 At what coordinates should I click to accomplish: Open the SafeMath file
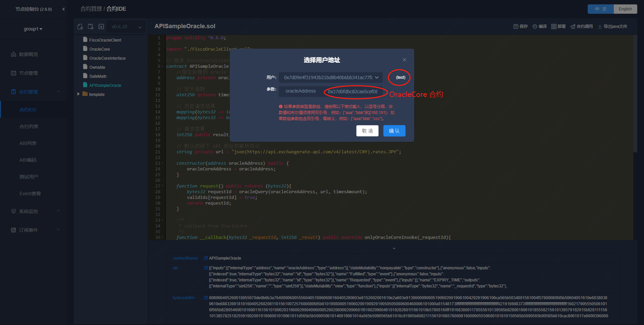tap(98, 76)
